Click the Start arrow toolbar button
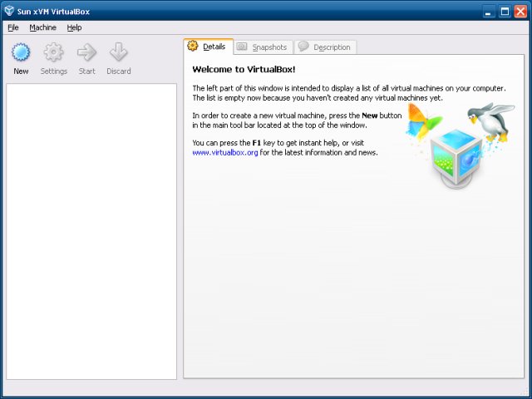Viewport: 532px width, 399px height. [x=86, y=58]
